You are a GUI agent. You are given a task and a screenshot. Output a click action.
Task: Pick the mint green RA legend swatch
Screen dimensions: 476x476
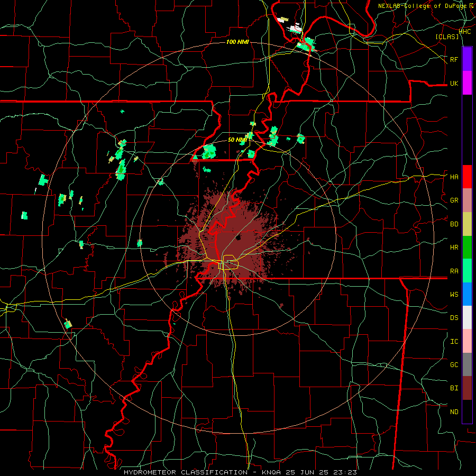coord(467,271)
